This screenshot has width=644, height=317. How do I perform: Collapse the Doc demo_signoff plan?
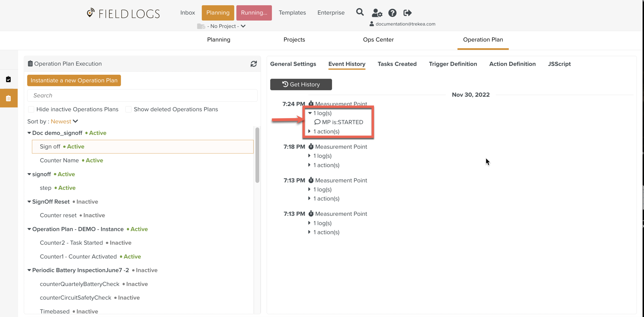point(29,133)
